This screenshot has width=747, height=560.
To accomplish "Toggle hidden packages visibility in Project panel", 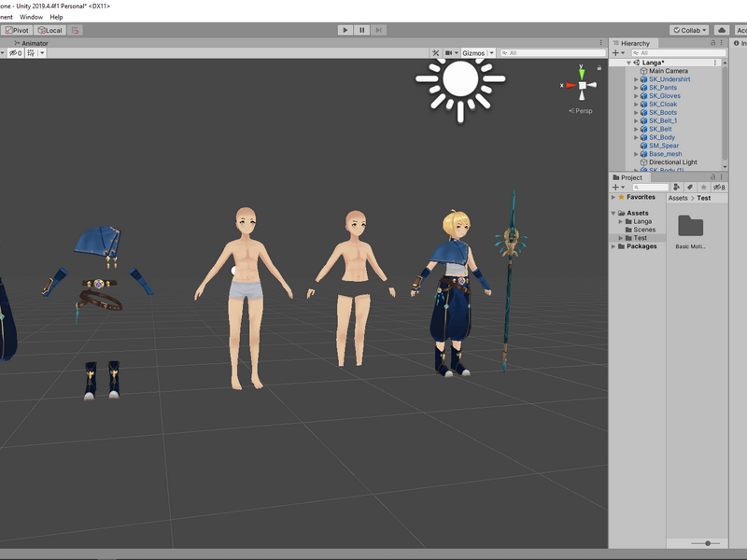I will click(x=719, y=188).
